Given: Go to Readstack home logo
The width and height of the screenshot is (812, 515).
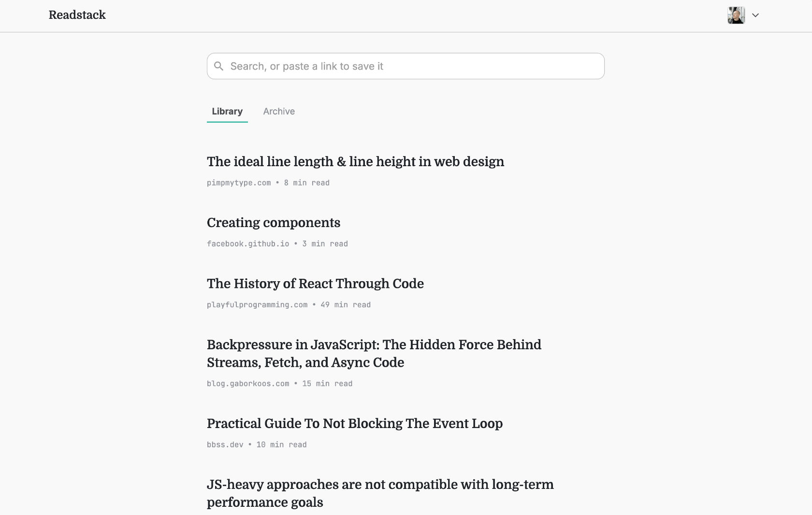Looking at the screenshot, I should tap(77, 15).
